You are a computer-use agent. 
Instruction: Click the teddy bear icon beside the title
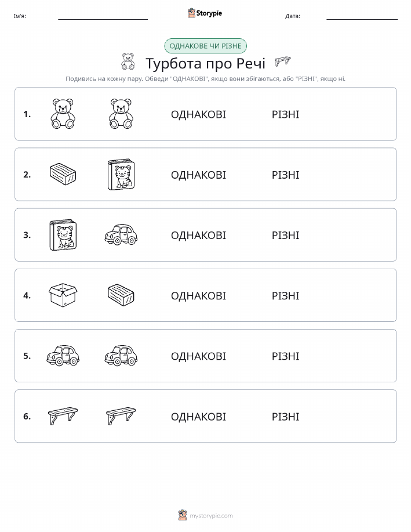pyautogui.click(x=128, y=61)
